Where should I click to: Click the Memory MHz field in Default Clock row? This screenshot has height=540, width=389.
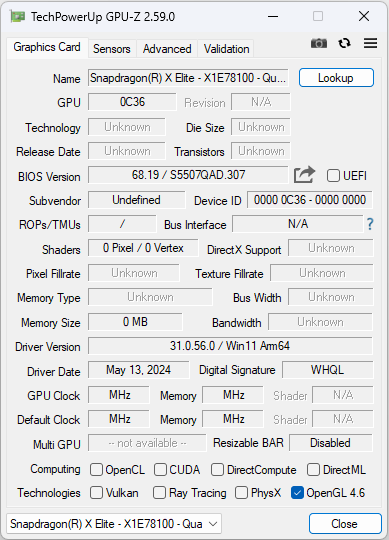233,419
